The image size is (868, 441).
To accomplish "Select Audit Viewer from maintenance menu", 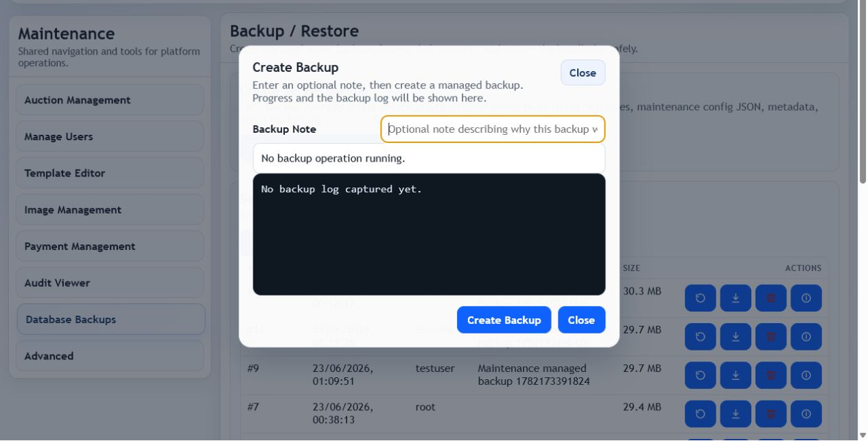I will (109, 282).
